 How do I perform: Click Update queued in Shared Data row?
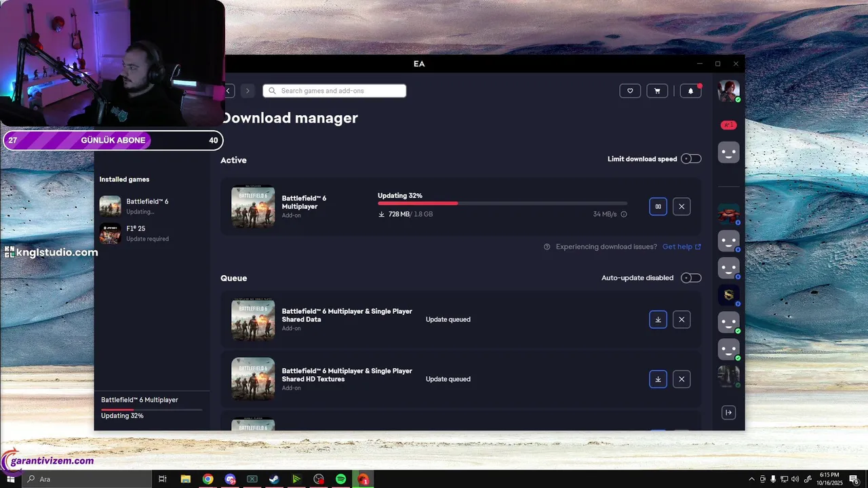point(448,319)
